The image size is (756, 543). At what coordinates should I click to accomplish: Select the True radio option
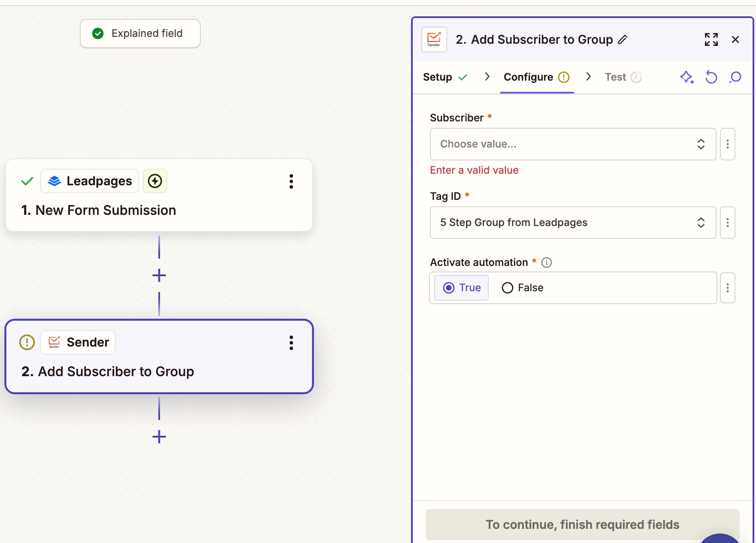(x=449, y=288)
